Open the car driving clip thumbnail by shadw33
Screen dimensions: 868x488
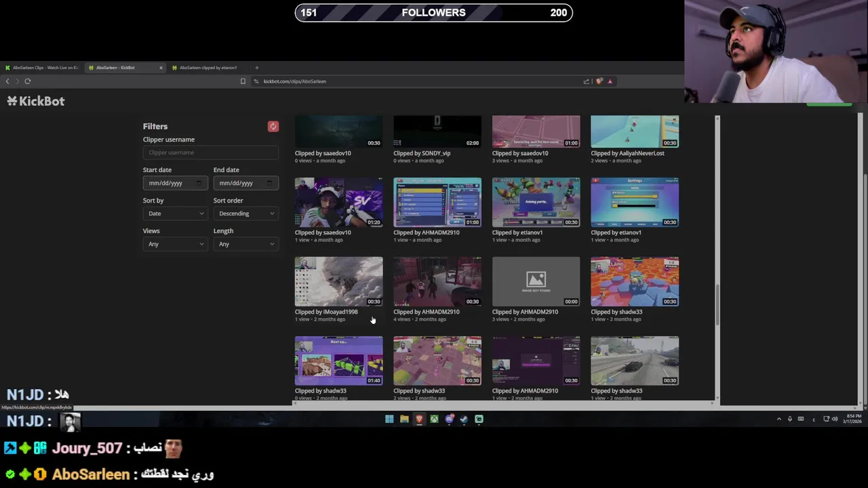click(x=635, y=361)
